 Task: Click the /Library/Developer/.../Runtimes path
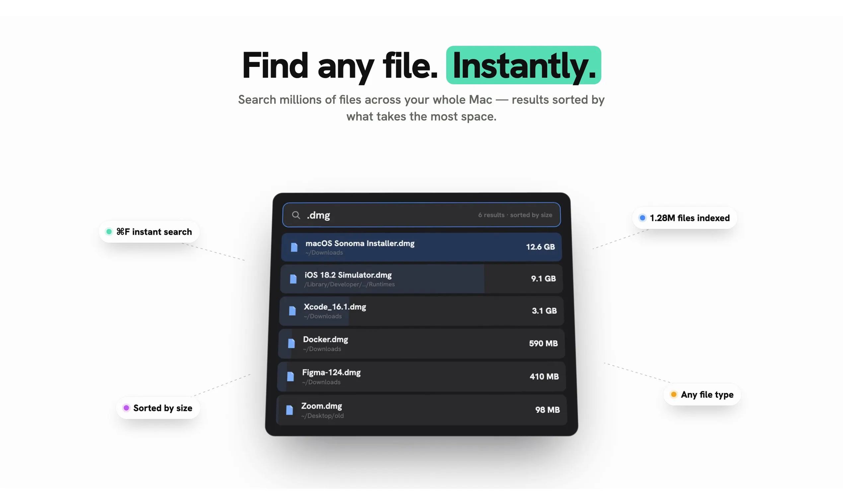pos(349,284)
